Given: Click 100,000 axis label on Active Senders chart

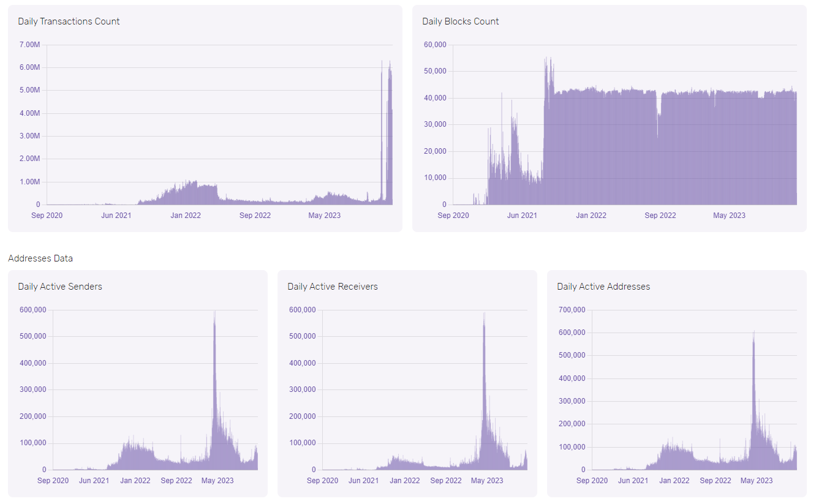Looking at the screenshot, I should pos(32,443).
